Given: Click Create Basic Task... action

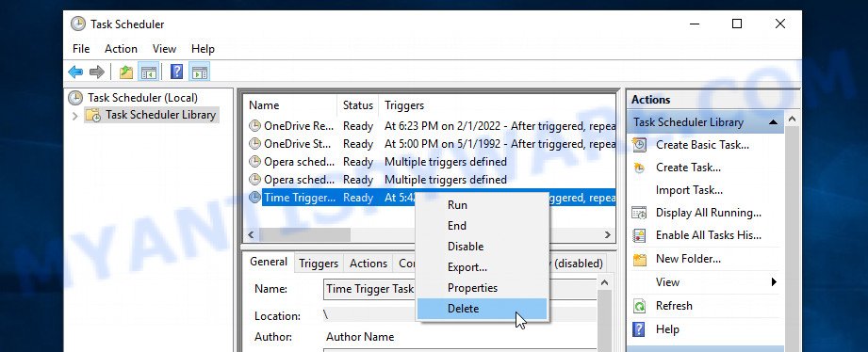Looking at the screenshot, I should pos(702,145).
